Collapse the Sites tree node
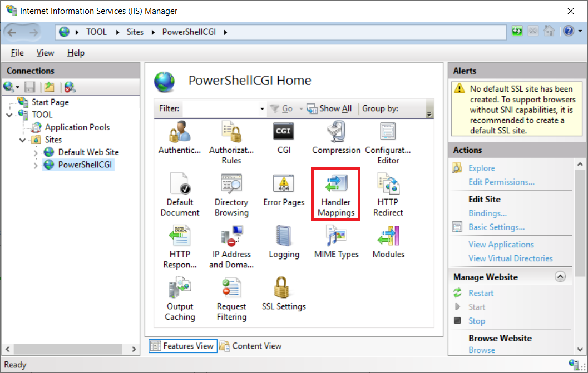588x373 pixels. [x=22, y=140]
